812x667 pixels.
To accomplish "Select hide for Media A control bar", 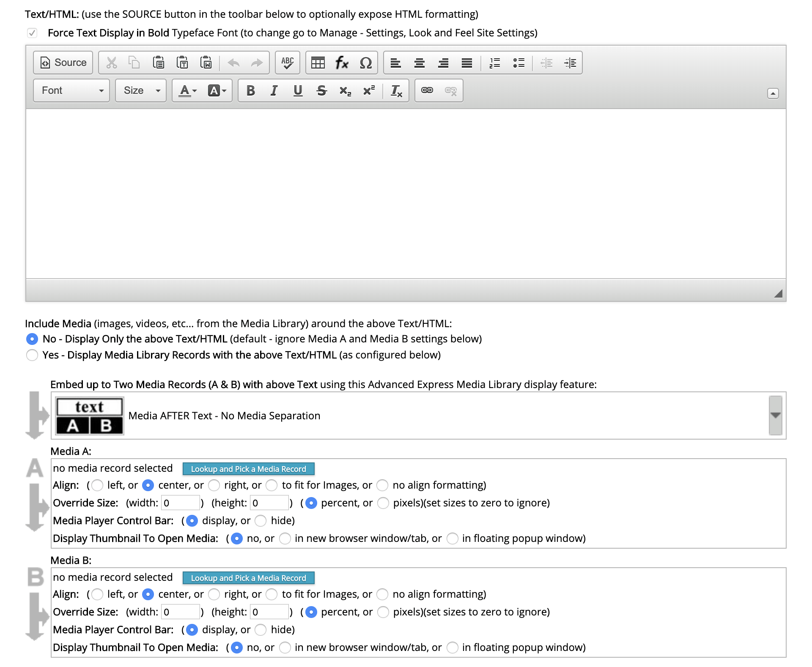I will tap(261, 521).
